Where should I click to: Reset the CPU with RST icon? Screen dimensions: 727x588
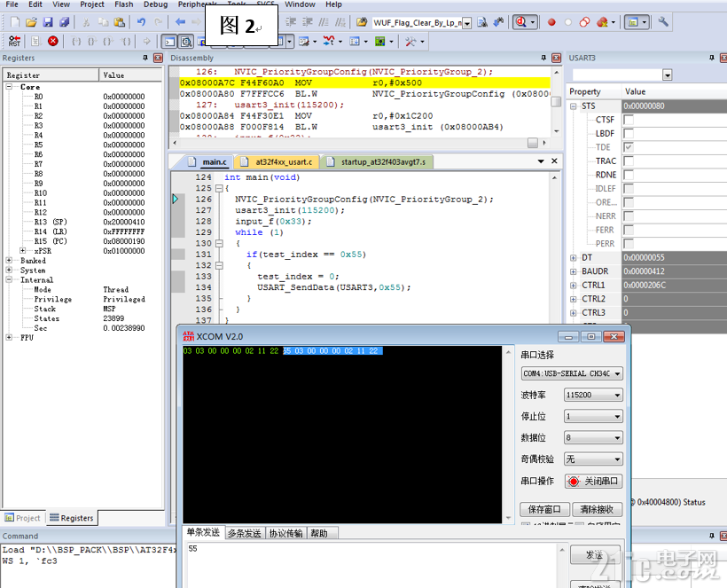point(14,42)
